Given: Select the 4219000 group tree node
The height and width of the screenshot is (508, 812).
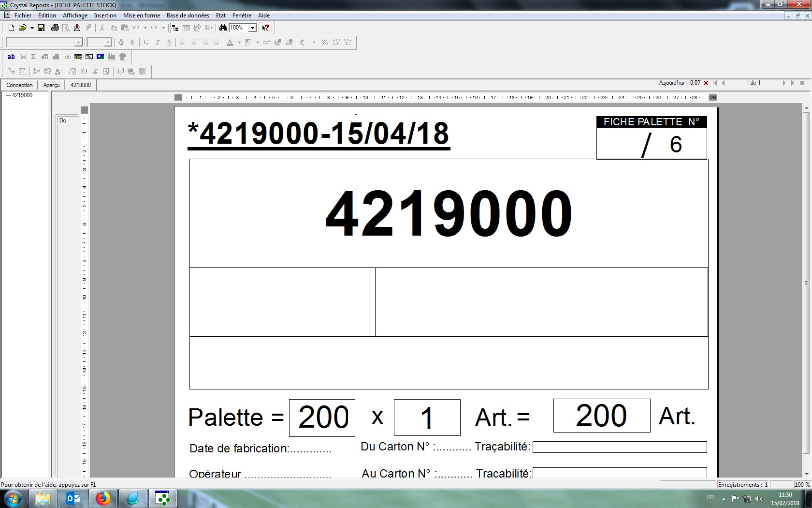Looking at the screenshot, I should click(22, 95).
